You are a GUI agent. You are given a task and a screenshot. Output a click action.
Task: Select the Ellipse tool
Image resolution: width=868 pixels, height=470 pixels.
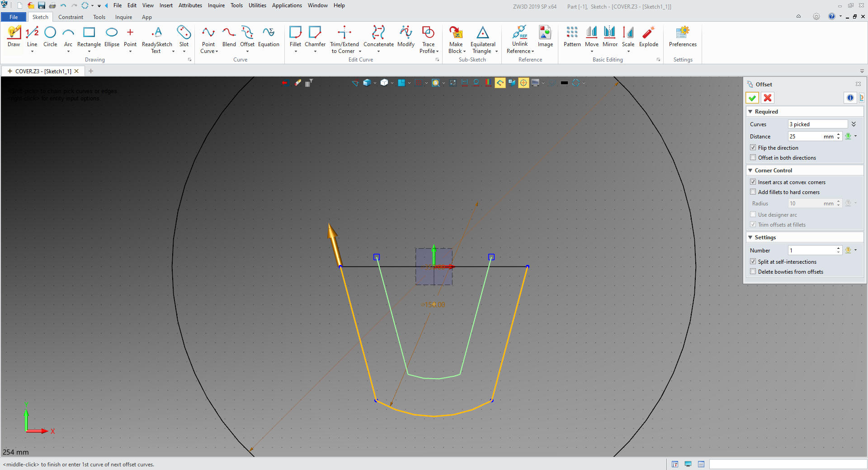112,37
